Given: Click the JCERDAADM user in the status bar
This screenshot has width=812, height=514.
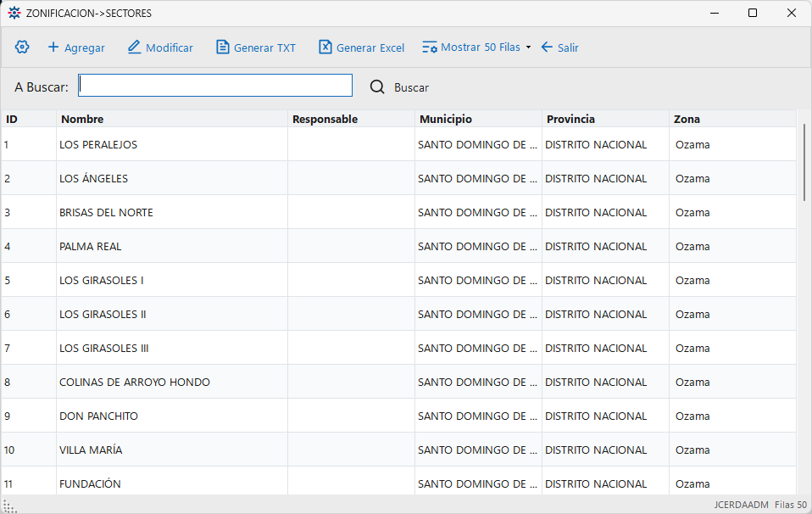Looking at the screenshot, I should coord(742,505).
